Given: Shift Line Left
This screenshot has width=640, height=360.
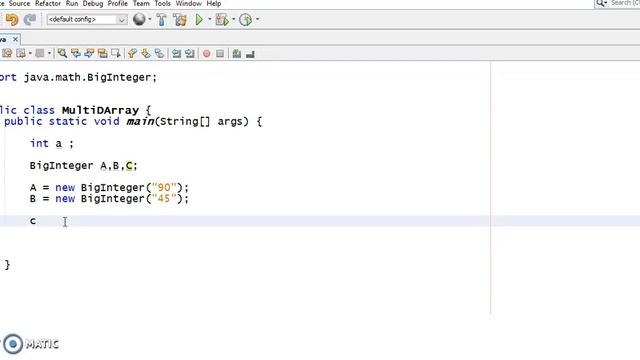Looking at the screenshot, I should (176, 53).
